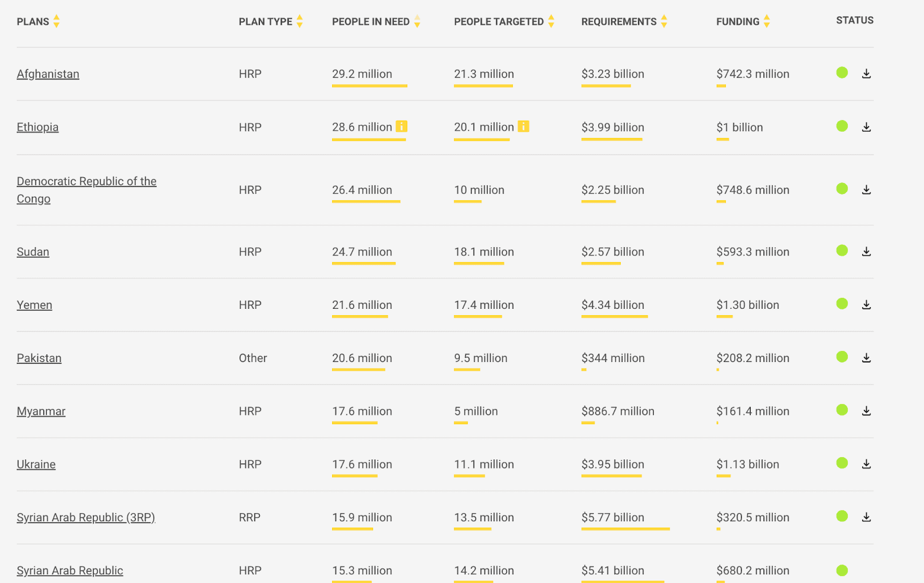924x583 pixels.
Task: Click green status dot for Afghanistan
Action: [842, 73]
